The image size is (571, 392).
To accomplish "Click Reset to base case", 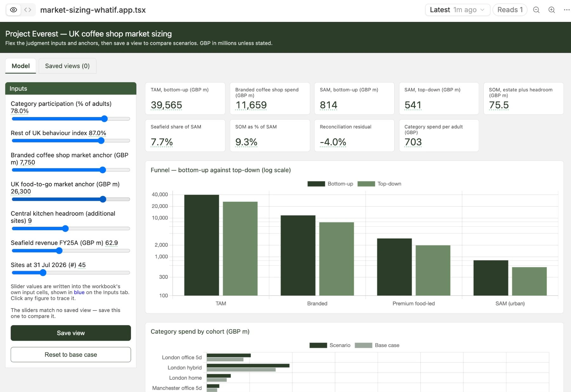I will 71,355.
